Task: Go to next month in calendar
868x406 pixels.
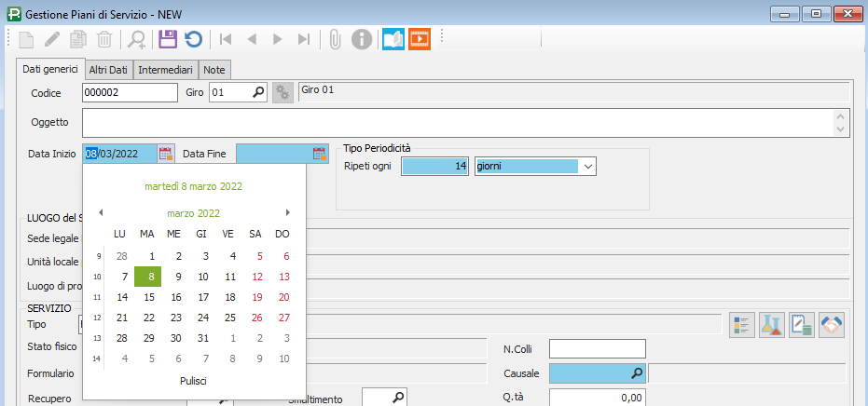Action: click(x=288, y=213)
